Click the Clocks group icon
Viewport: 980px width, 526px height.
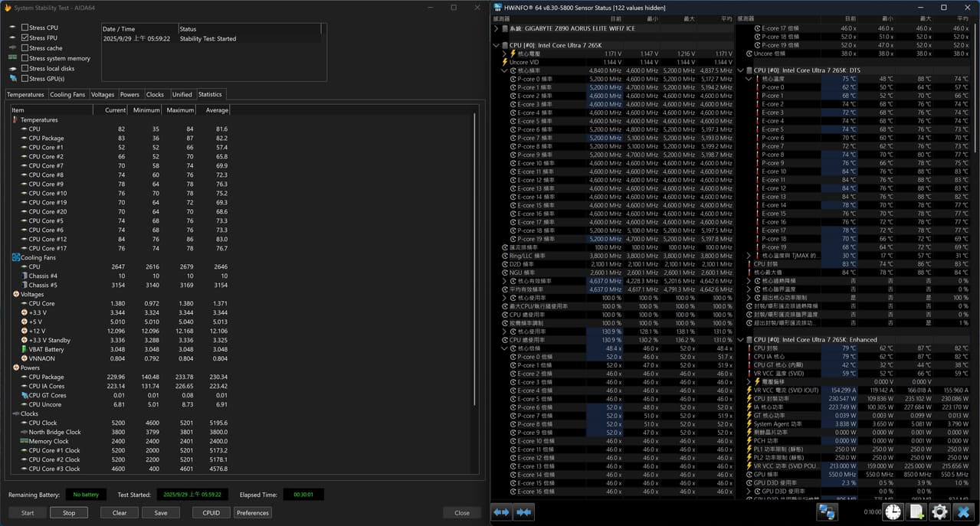16,414
